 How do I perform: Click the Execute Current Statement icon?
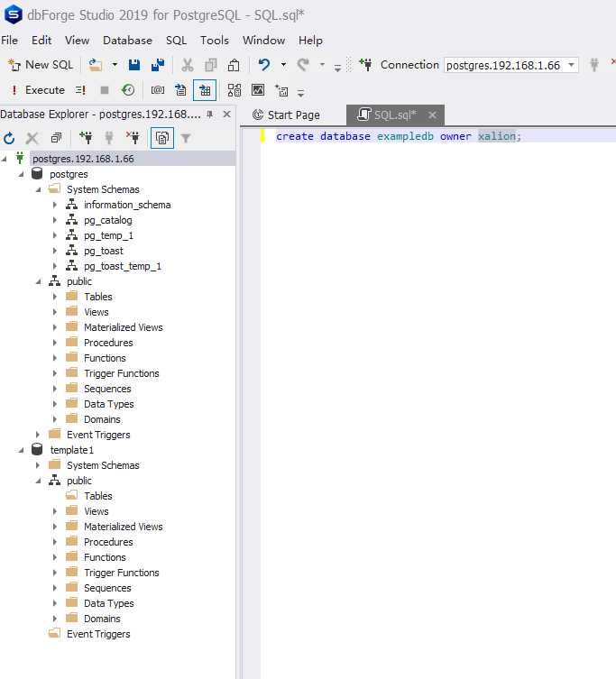[80, 90]
